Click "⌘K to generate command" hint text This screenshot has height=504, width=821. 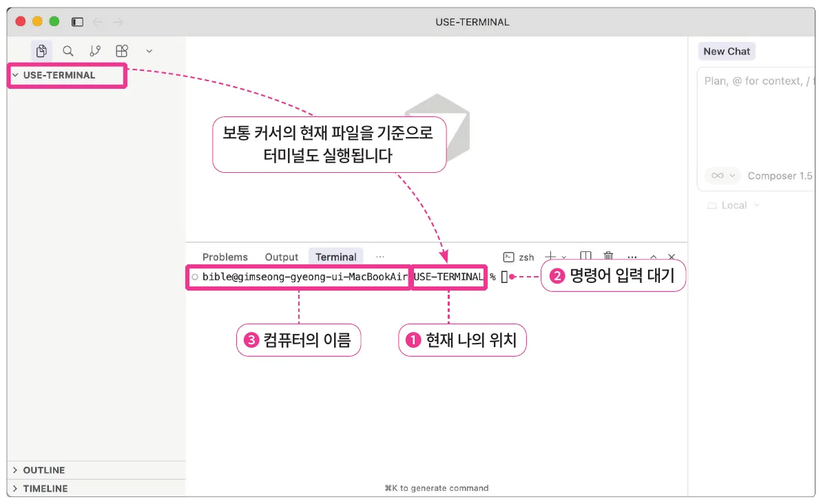pyautogui.click(x=437, y=488)
